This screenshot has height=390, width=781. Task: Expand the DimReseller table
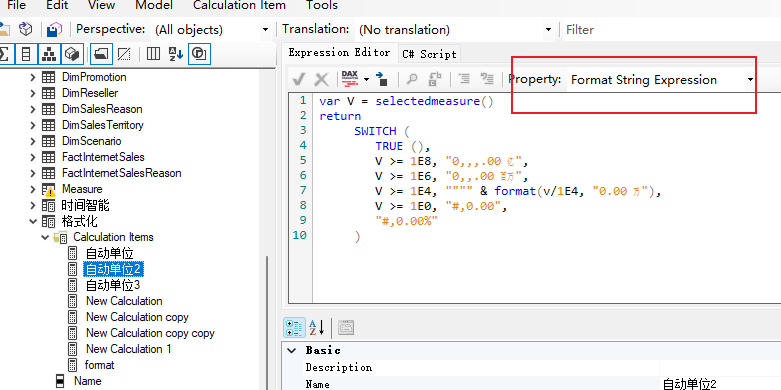[x=33, y=93]
